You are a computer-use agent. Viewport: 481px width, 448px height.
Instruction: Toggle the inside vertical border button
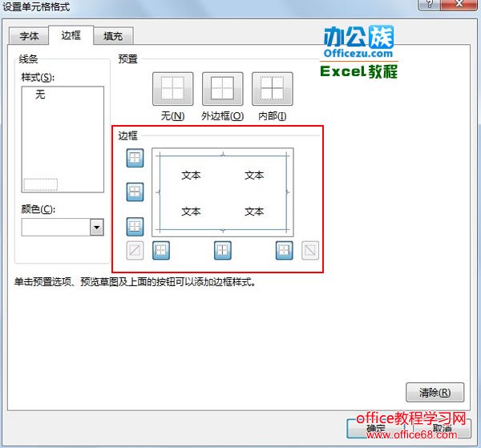(x=223, y=251)
